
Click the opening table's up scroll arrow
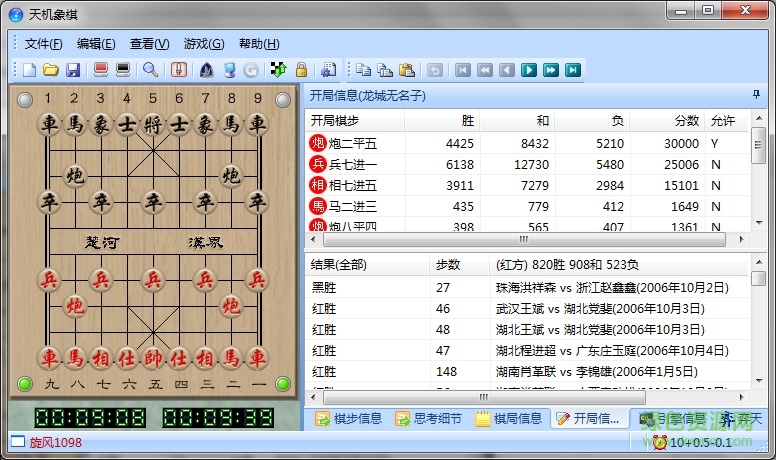pyautogui.click(x=758, y=118)
